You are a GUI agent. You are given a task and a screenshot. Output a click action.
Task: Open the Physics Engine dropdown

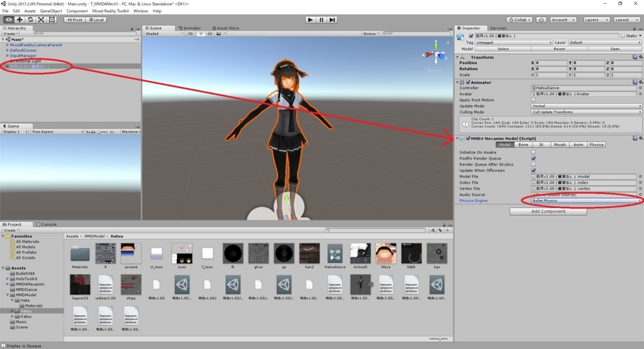[x=586, y=201]
